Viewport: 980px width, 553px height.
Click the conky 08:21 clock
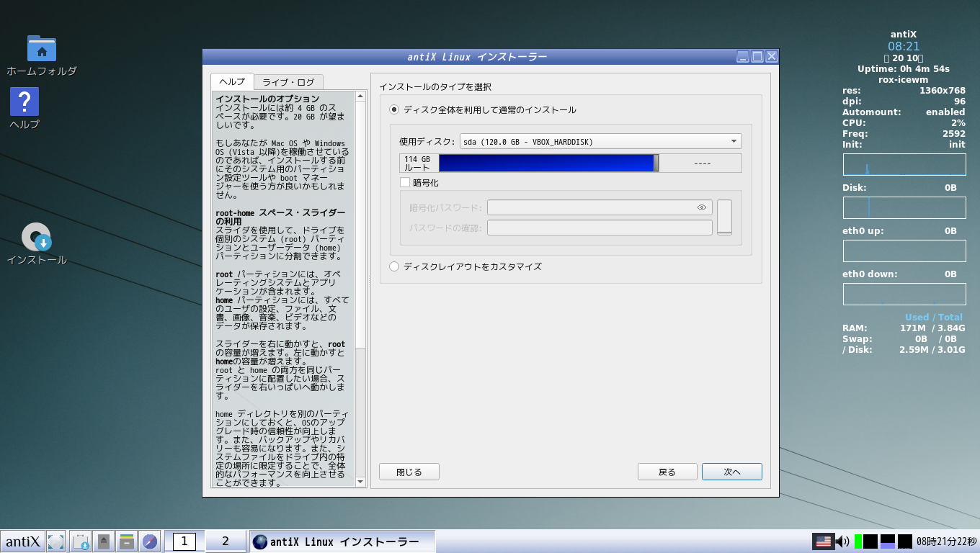pyautogui.click(x=904, y=46)
